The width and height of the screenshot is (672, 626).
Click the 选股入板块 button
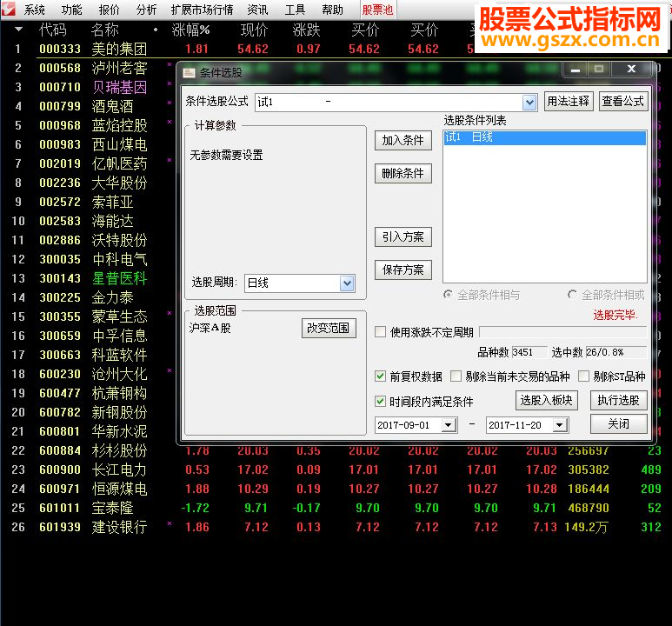click(547, 401)
